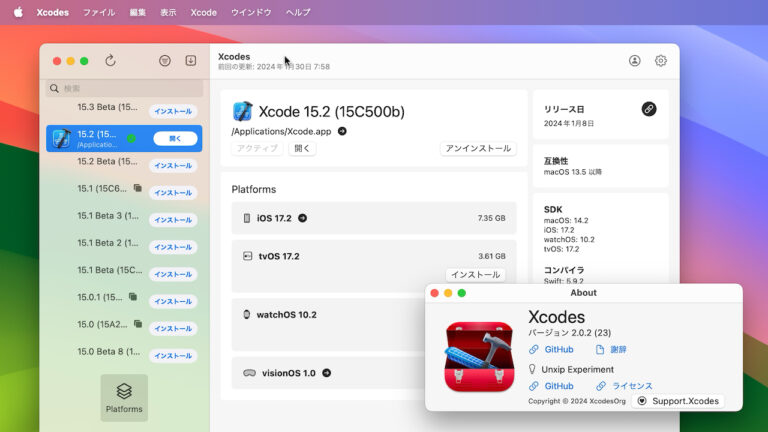Click the install-from-download toolbar icon

pos(191,60)
